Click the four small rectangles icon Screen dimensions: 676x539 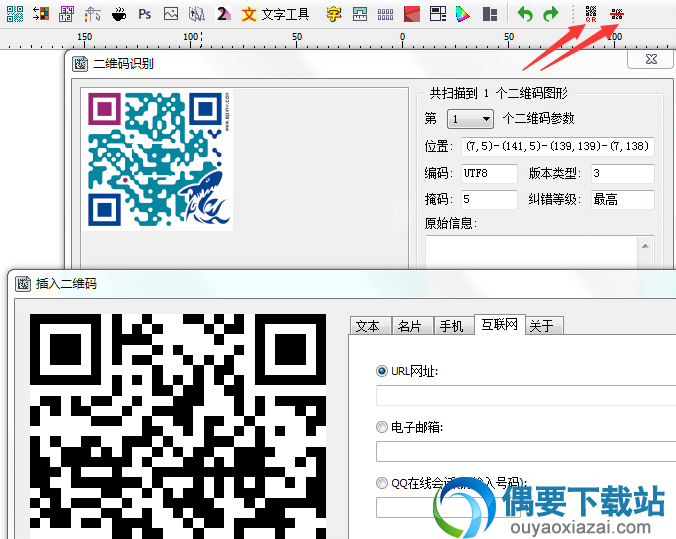tap(385, 15)
